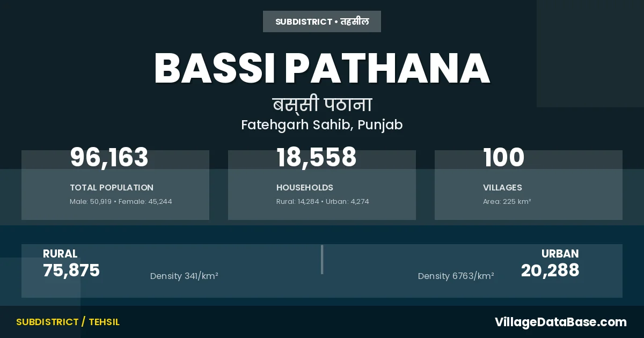Select the rural population value 75,875
The height and width of the screenshot is (338, 644).
point(71,270)
